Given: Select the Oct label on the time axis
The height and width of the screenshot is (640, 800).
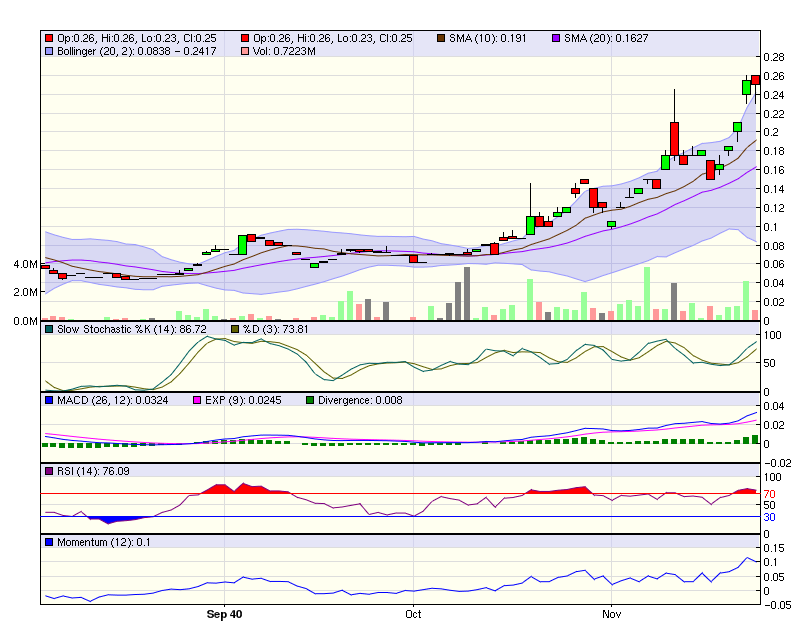Looking at the screenshot, I should [x=413, y=615].
